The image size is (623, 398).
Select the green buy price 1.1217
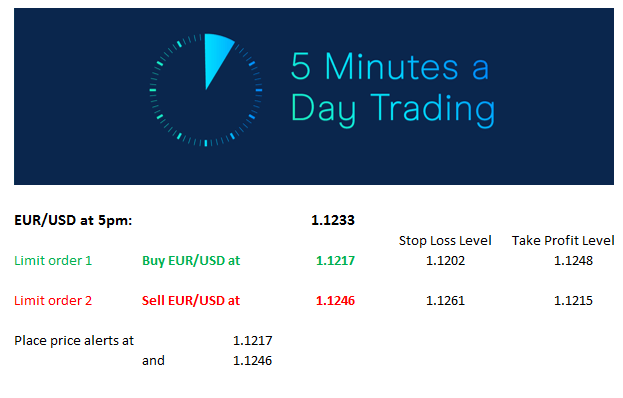335,261
